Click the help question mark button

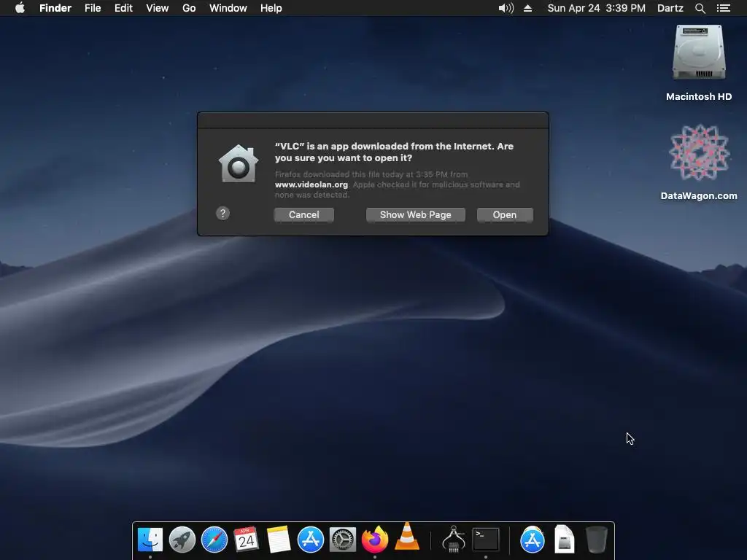(222, 214)
